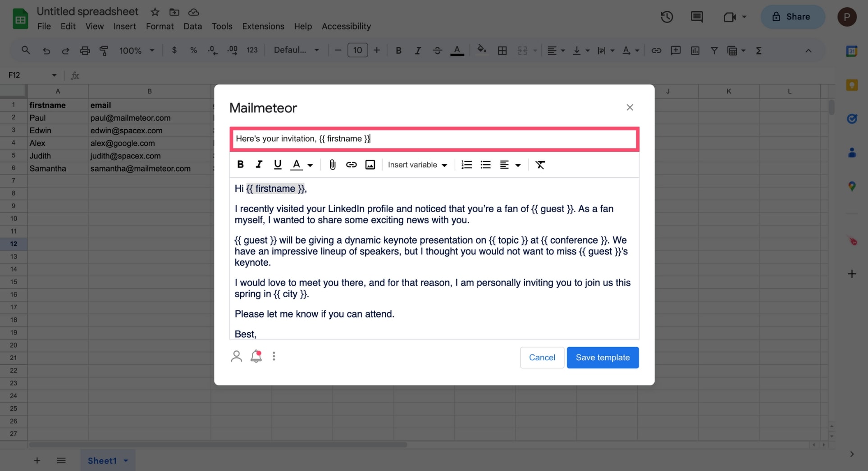Open version history clock icon
The height and width of the screenshot is (471, 868).
coord(667,17)
